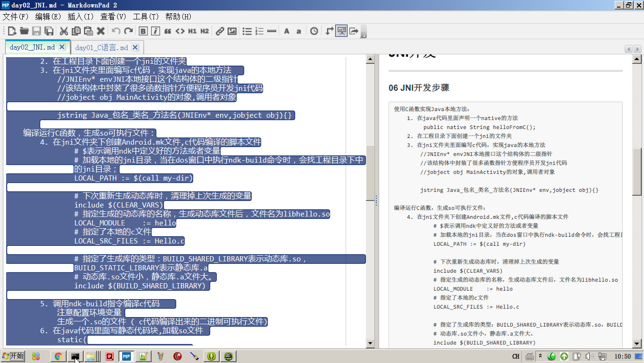644x363 pixels.
Task: Convert text to lowercase with a icon
Action: click(x=299, y=31)
